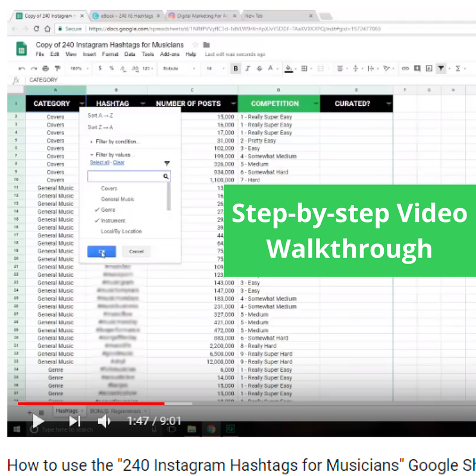Click the print icon

pos(46,68)
